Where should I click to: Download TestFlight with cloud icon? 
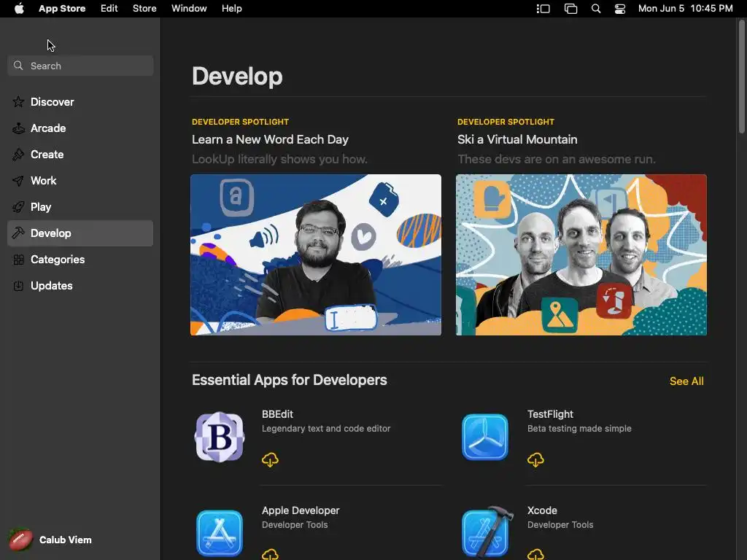pos(535,459)
